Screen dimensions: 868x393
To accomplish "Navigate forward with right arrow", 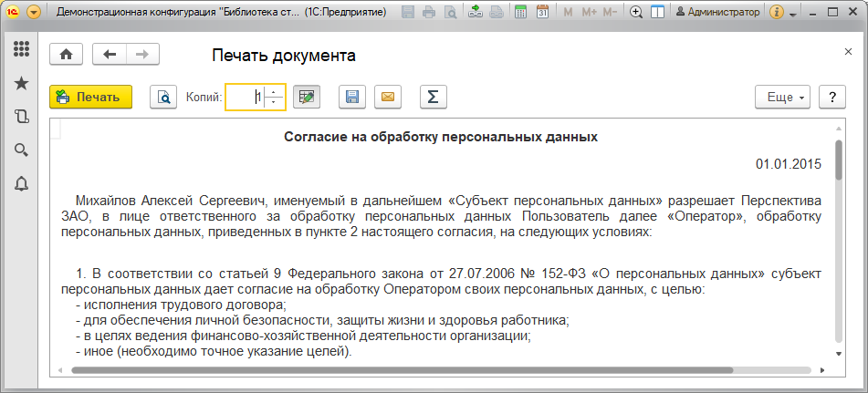I will (142, 54).
